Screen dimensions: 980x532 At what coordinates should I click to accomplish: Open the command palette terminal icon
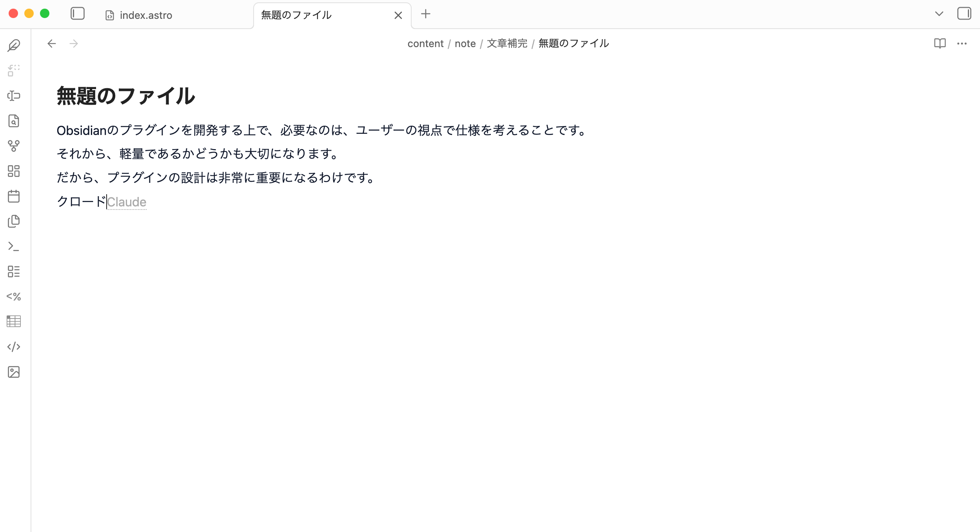pos(14,246)
